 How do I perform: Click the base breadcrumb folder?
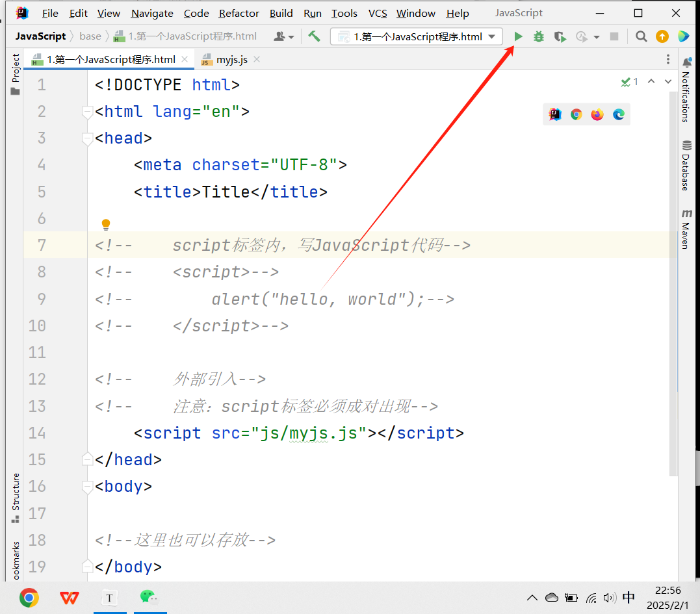click(90, 36)
